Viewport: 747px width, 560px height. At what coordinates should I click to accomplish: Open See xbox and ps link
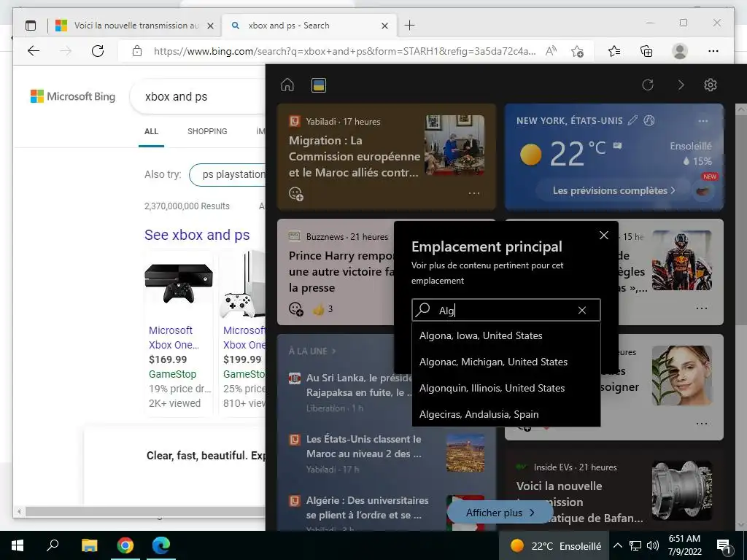197,235
